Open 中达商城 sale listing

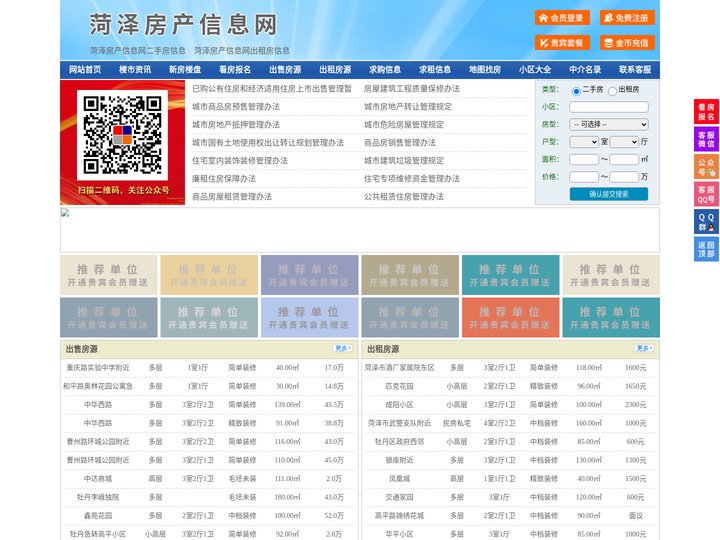point(98,478)
